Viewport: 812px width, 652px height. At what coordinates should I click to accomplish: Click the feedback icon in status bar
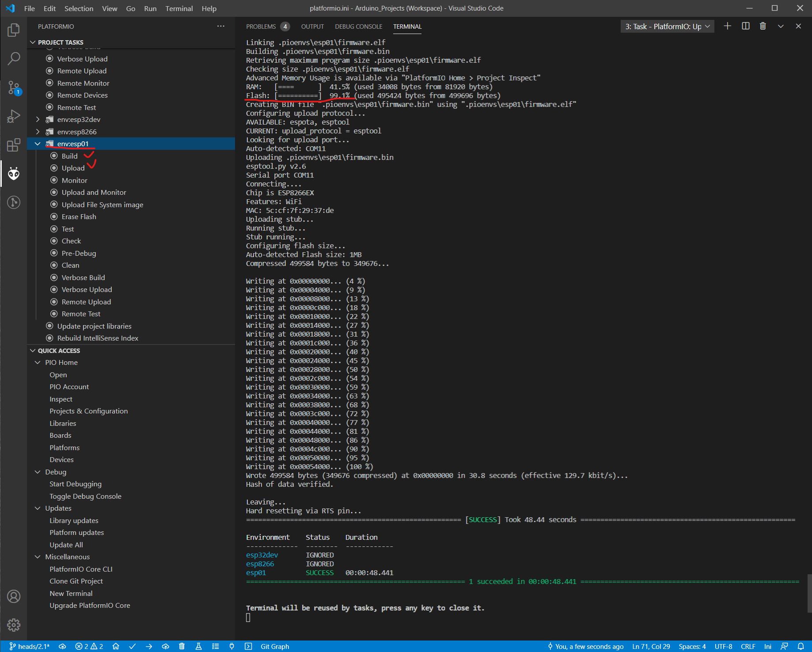[784, 646]
